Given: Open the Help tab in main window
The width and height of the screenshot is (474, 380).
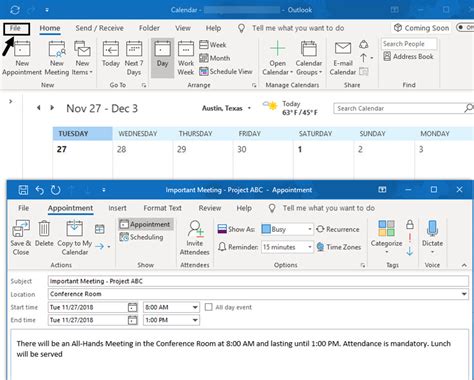Looking at the screenshot, I should pyautogui.click(x=213, y=28).
